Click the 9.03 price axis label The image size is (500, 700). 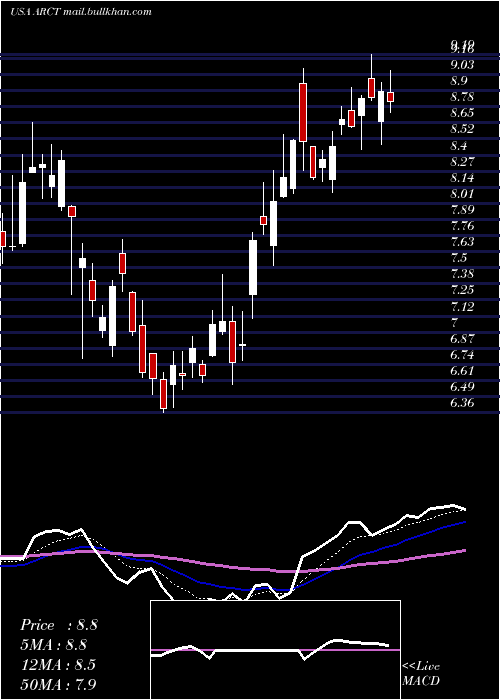(x=462, y=65)
